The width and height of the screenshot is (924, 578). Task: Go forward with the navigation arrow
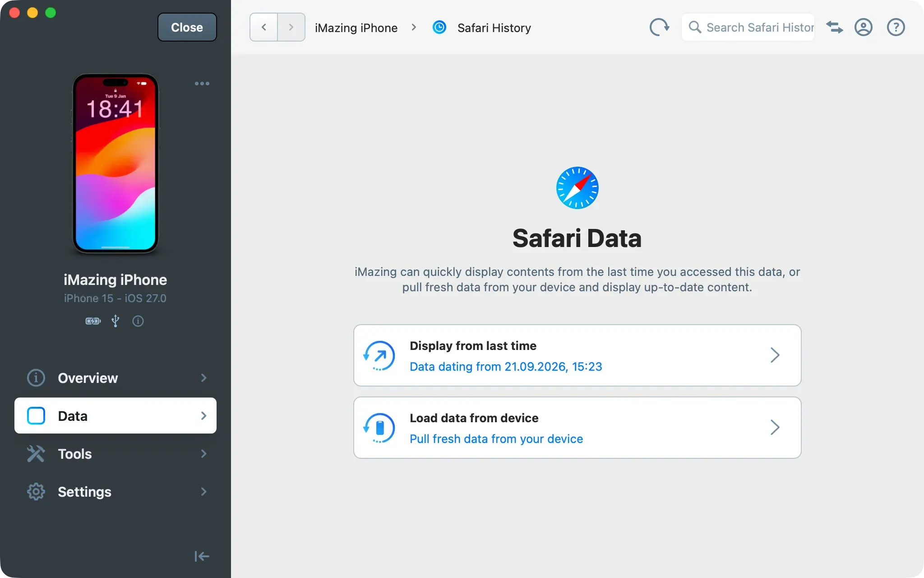click(291, 27)
